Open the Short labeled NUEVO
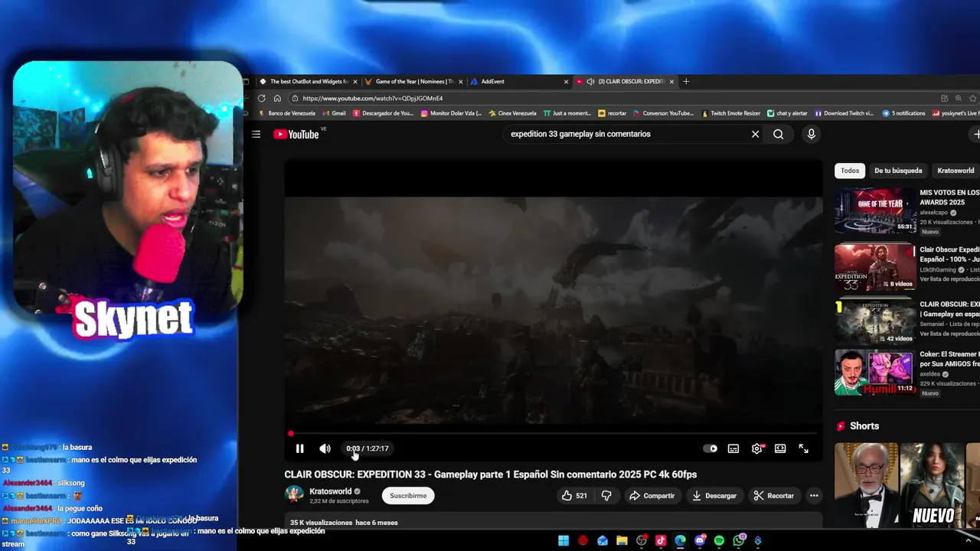 [933, 484]
